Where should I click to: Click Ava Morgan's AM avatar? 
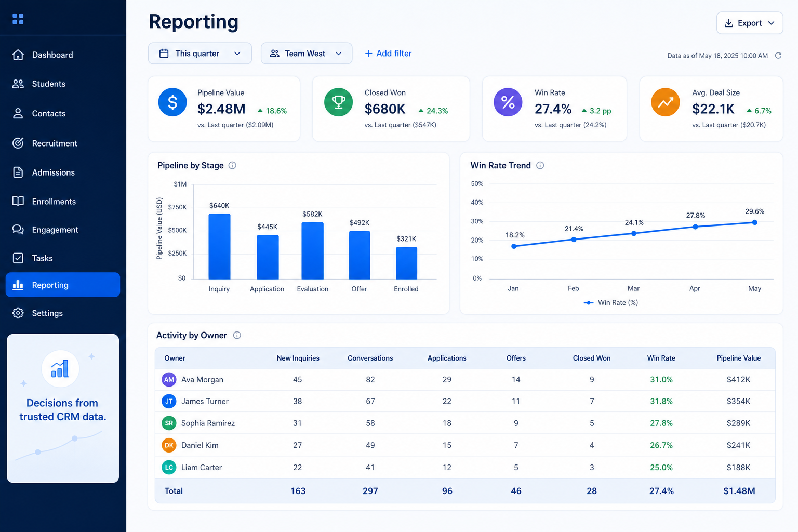pos(169,380)
